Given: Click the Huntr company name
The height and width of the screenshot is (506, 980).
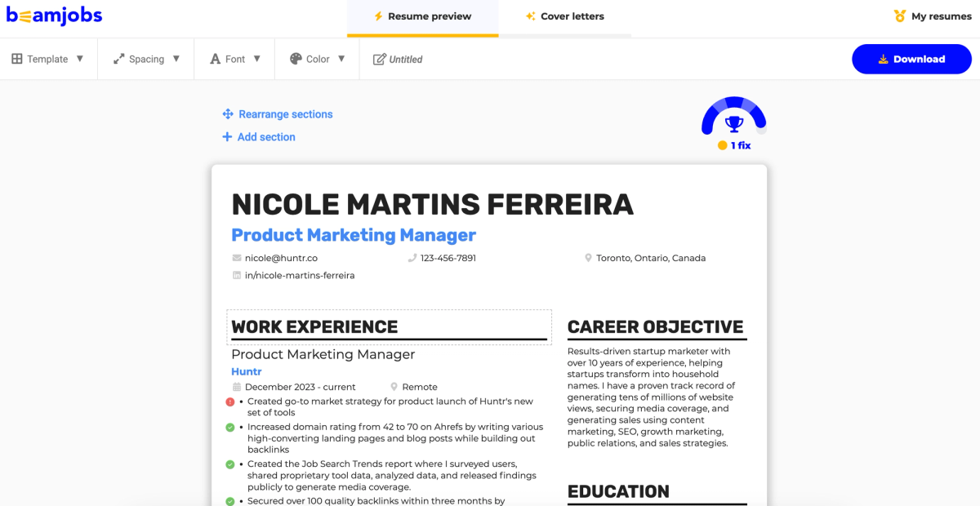Looking at the screenshot, I should (x=247, y=371).
